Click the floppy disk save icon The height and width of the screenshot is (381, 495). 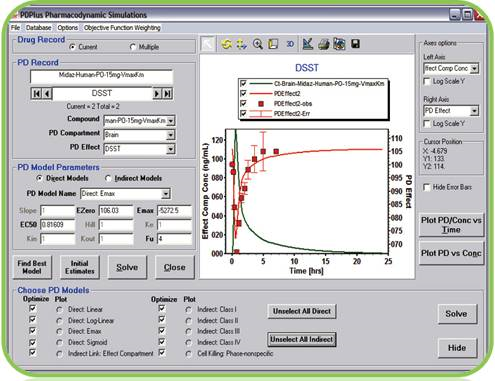355,44
